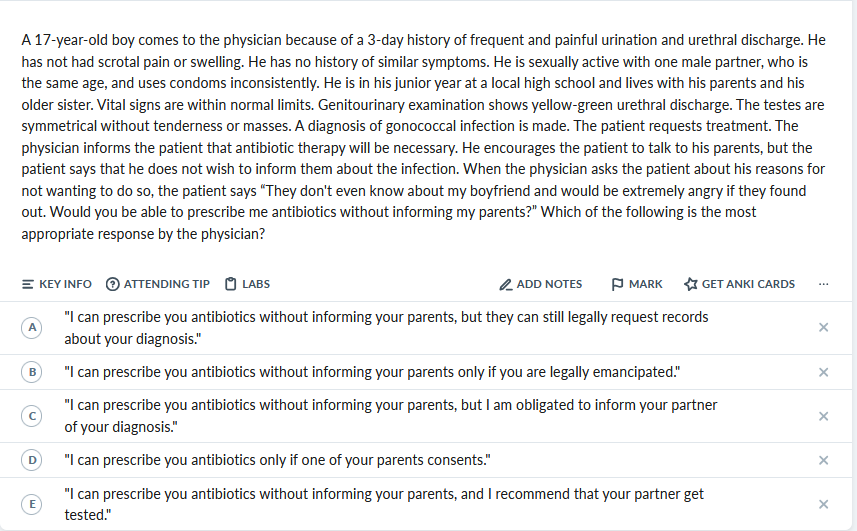Select answer choice A radio button
857x531 pixels.
pos(32,327)
